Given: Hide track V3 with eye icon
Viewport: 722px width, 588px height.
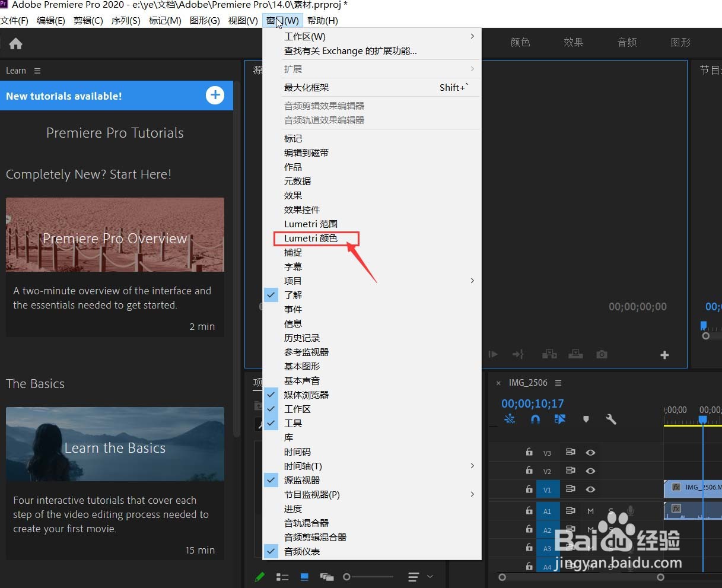Looking at the screenshot, I should (590, 452).
